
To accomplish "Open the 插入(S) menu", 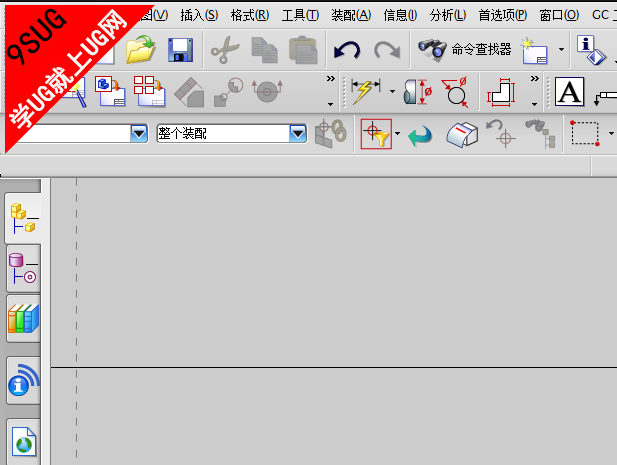I will (x=199, y=15).
